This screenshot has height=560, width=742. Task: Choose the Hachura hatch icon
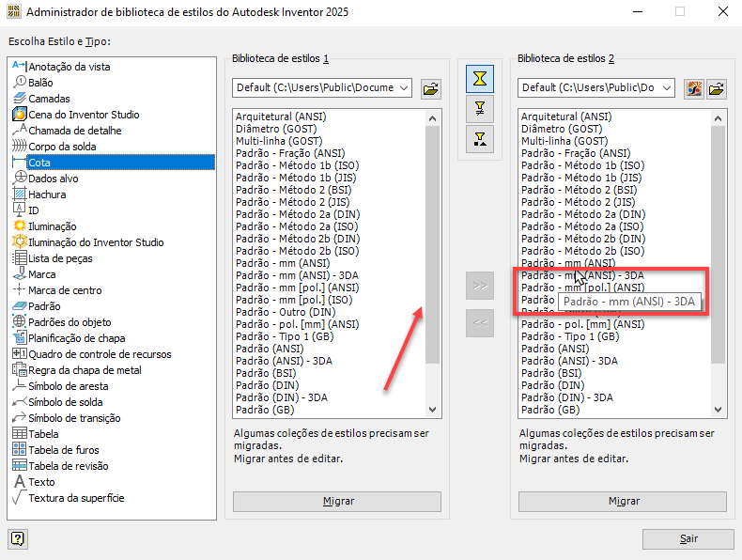click(x=20, y=194)
